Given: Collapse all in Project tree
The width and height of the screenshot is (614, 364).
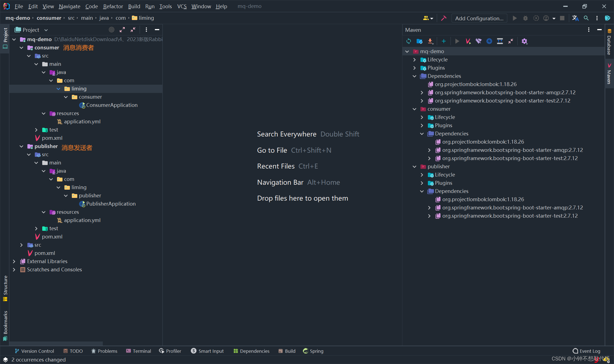Looking at the screenshot, I should [133, 30].
